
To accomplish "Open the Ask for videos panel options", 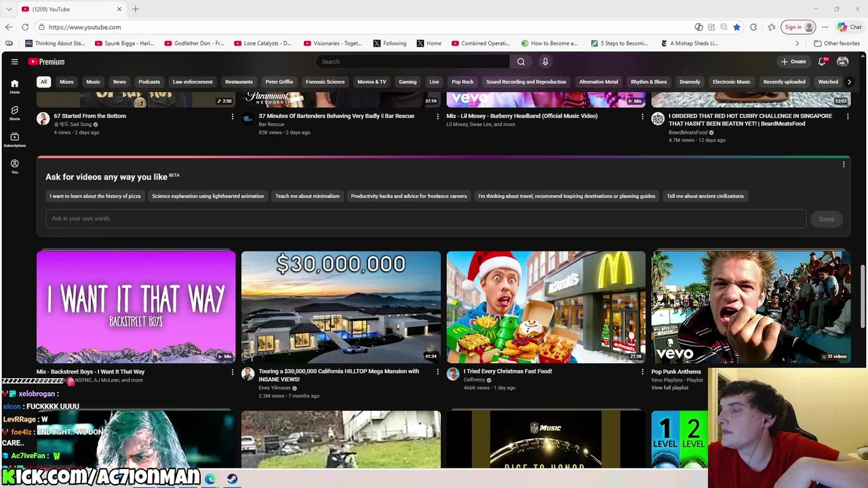I will [x=844, y=165].
